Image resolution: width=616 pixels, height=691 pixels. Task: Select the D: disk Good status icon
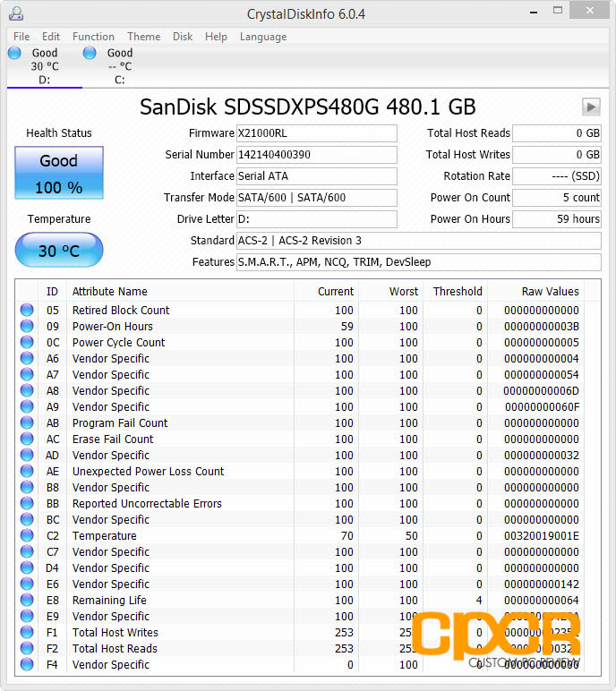point(14,53)
